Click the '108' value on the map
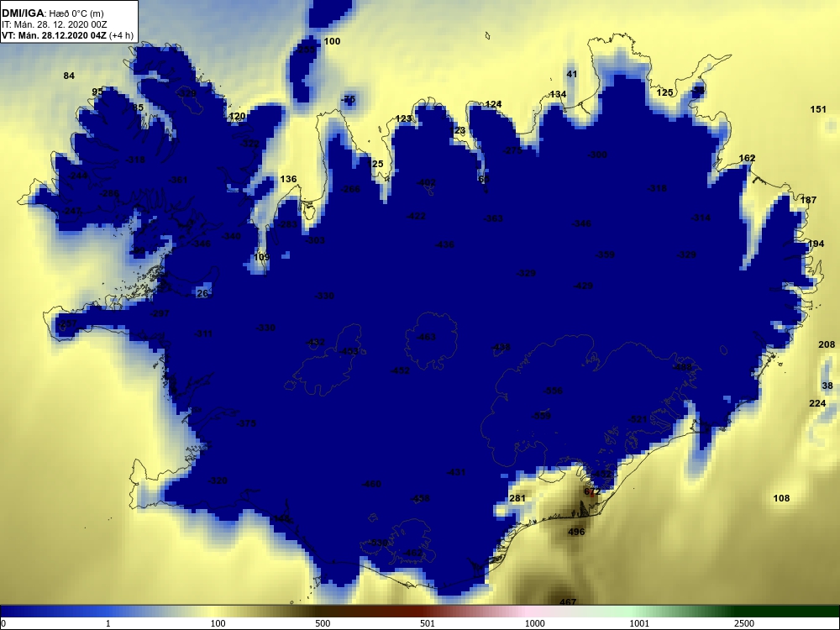The width and height of the screenshot is (840, 630). click(781, 498)
